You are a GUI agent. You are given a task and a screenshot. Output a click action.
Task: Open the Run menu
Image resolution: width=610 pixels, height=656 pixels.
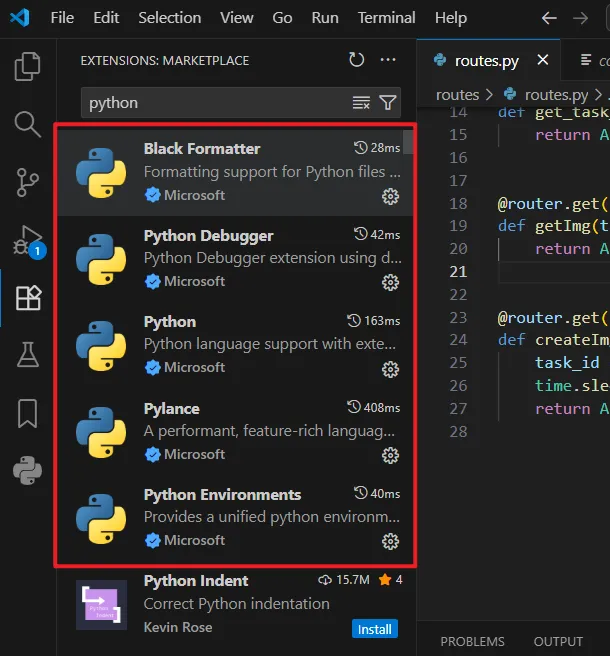325,18
